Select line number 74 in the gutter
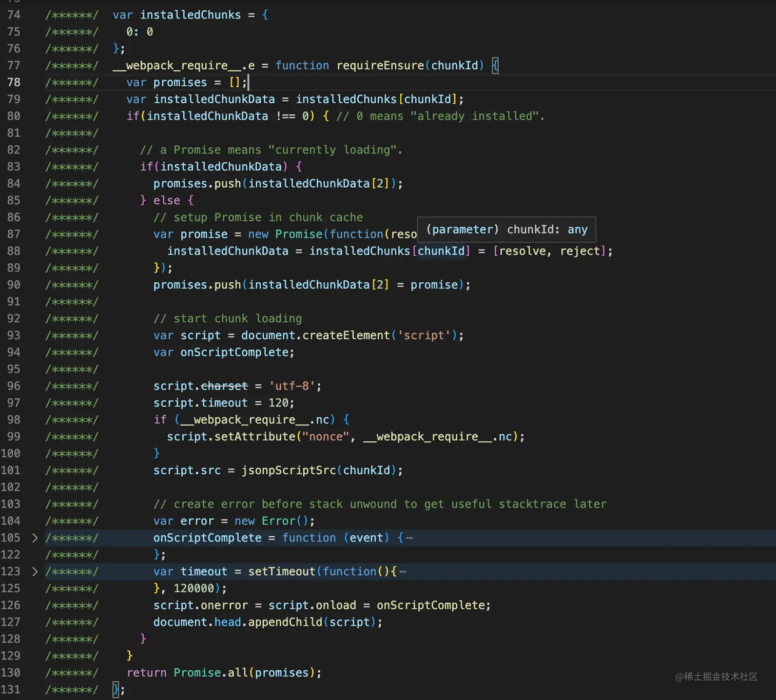Image resolution: width=776 pixels, height=700 pixels. (x=14, y=15)
